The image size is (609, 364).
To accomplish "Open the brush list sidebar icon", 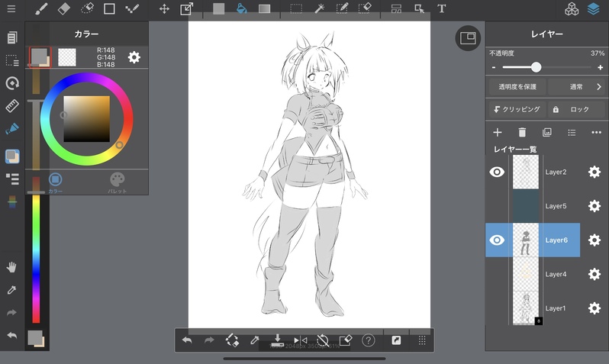I will [x=12, y=179].
